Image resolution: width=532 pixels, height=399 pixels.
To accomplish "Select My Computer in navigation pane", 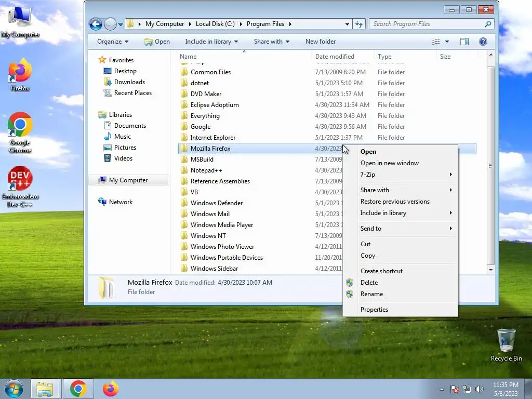I will [x=129, y=180].
